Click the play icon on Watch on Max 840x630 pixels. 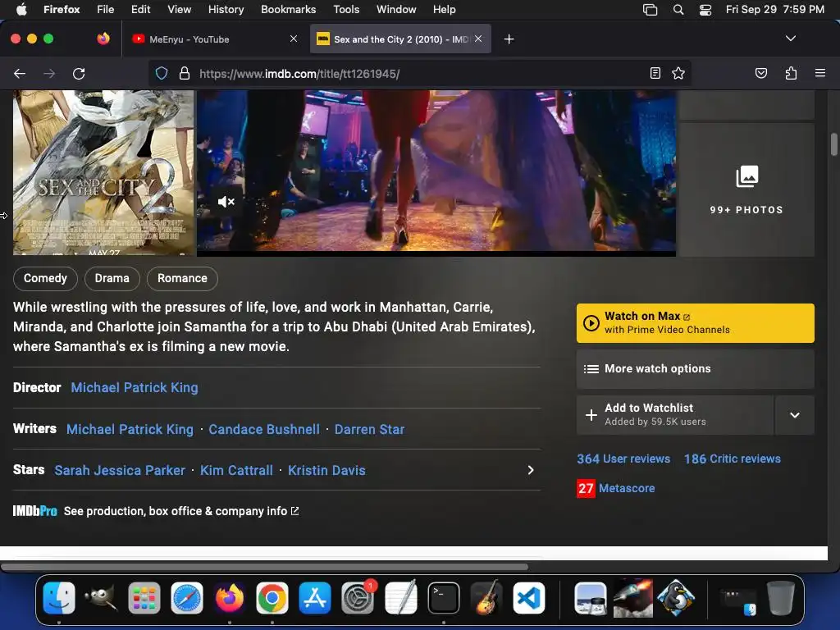point(591,323)
